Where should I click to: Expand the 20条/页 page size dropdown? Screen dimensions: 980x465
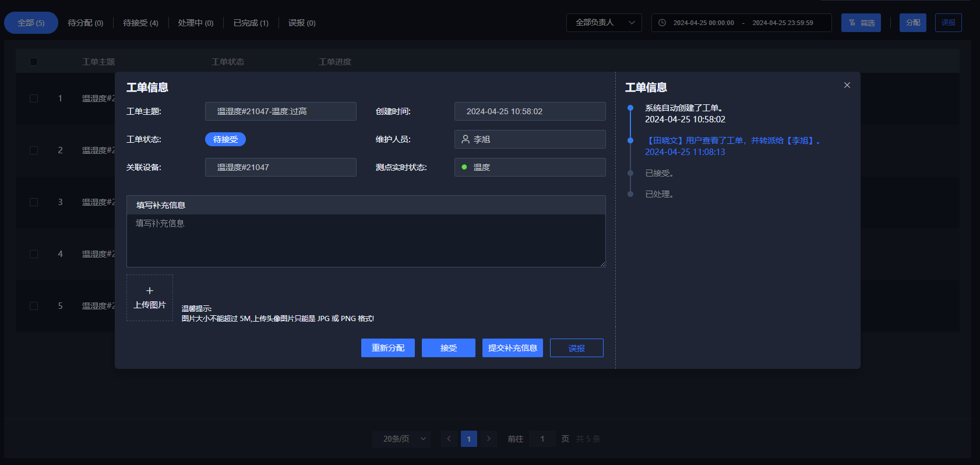point(401,439)
